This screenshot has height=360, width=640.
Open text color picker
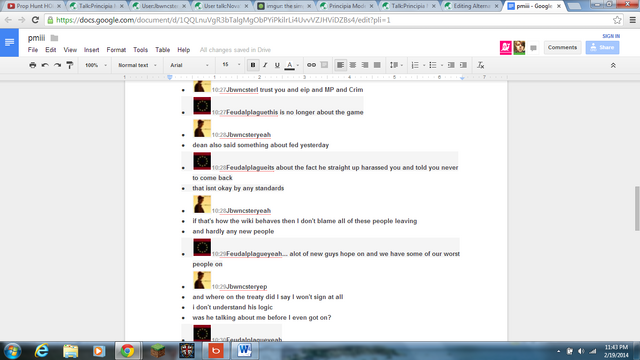coord(289,65)
